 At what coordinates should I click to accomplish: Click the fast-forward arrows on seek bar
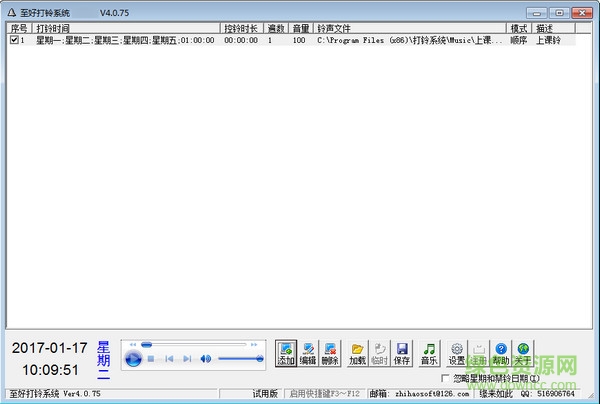pos(254,345)
